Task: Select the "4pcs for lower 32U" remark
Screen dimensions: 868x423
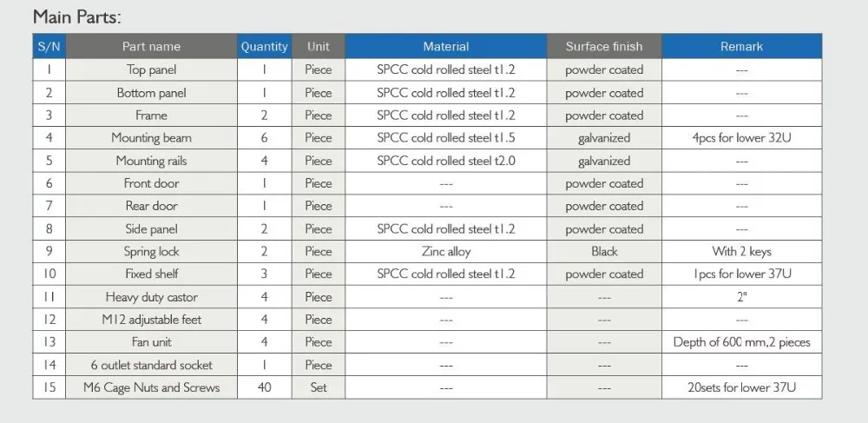Action: pos(741,138)
